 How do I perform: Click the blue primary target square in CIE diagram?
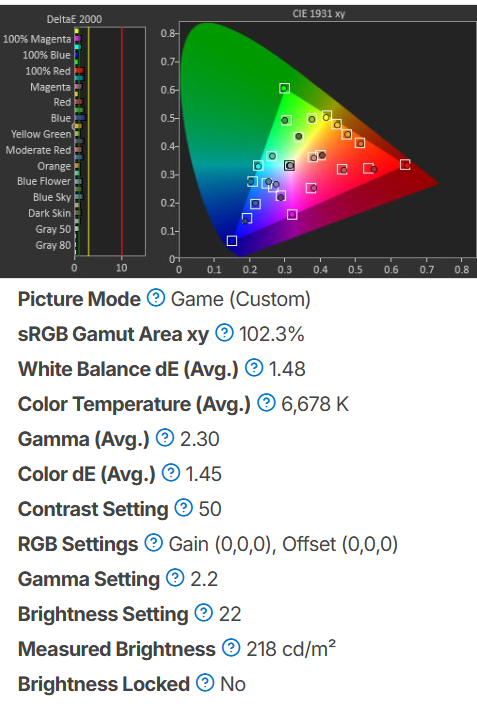click(x=231, y=240)
